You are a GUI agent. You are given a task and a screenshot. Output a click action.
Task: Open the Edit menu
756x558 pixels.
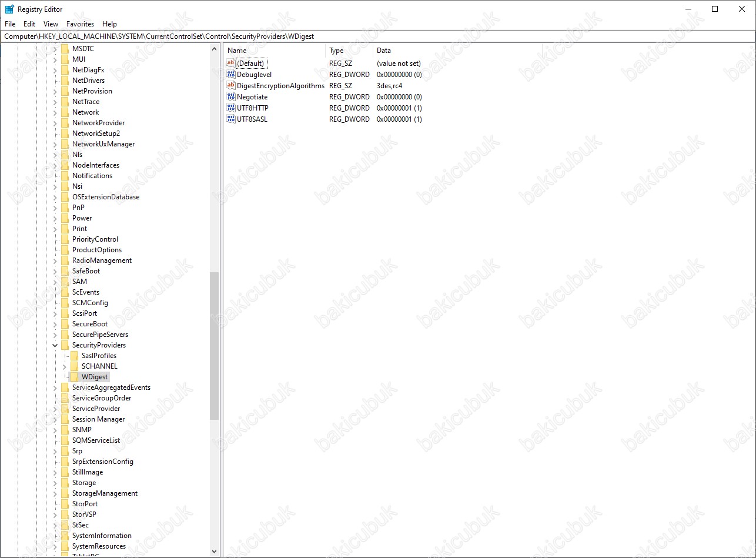point(29,24)
